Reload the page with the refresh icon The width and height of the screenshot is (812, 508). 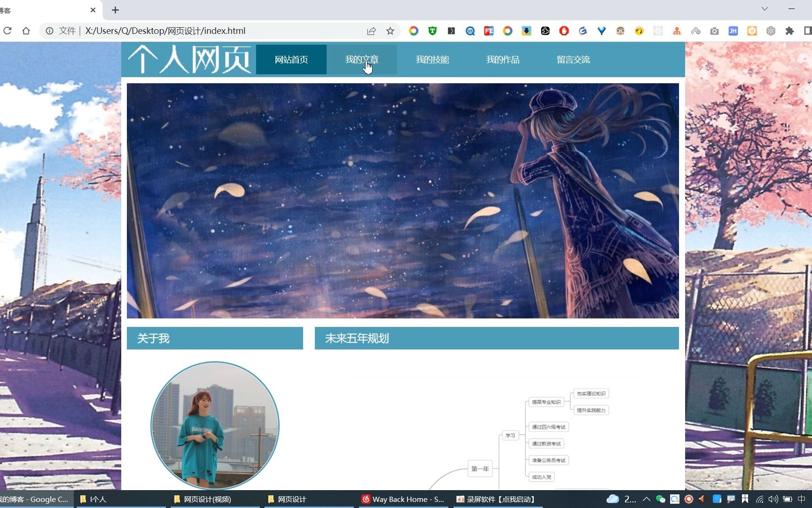point(8,31)
